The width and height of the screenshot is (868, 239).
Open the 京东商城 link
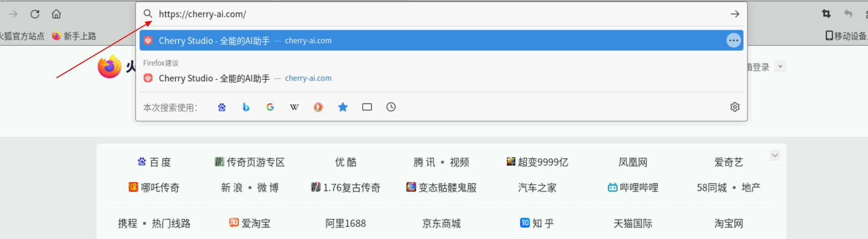(x=442, y=223)
